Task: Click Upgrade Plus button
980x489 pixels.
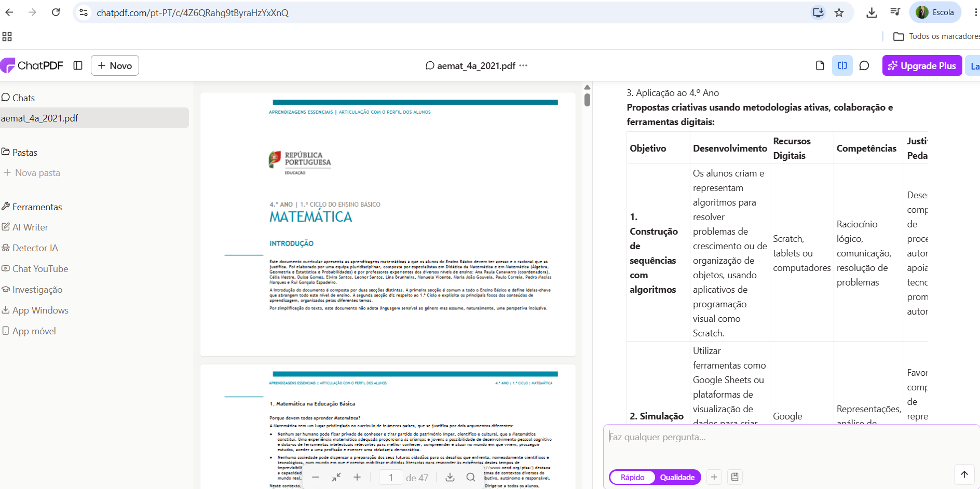Action: (922, 65)
